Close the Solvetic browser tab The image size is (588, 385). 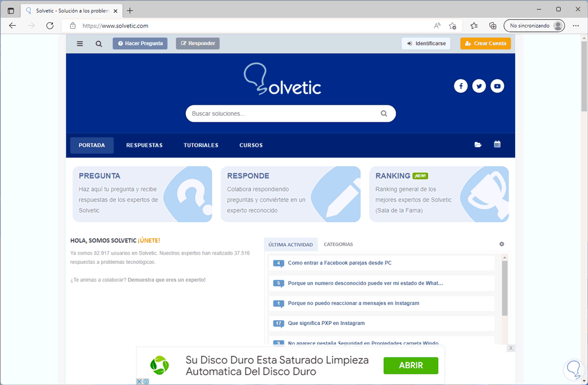point(115,11)
